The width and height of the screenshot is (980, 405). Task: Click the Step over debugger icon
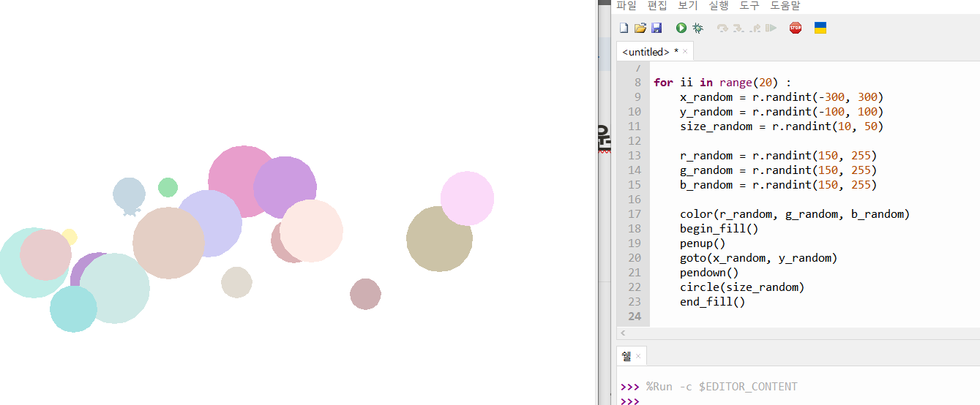pyautogui.click(x=722, y=28)
